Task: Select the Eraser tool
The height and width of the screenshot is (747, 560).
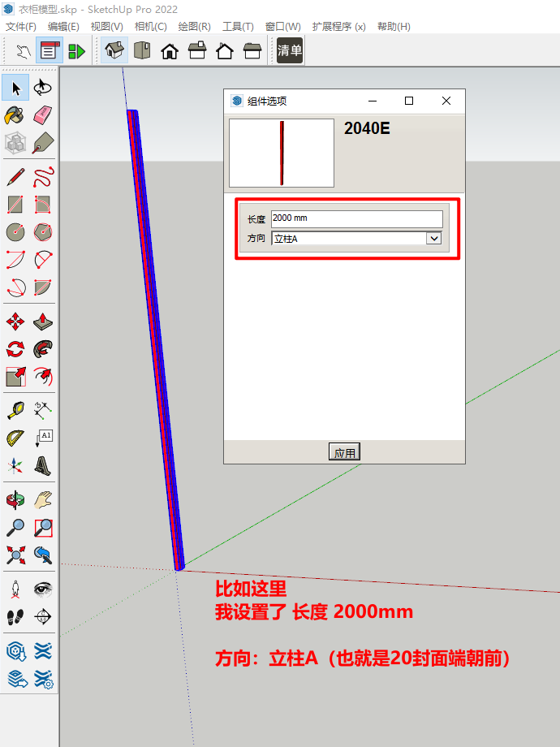Action: tap(44, 115)
